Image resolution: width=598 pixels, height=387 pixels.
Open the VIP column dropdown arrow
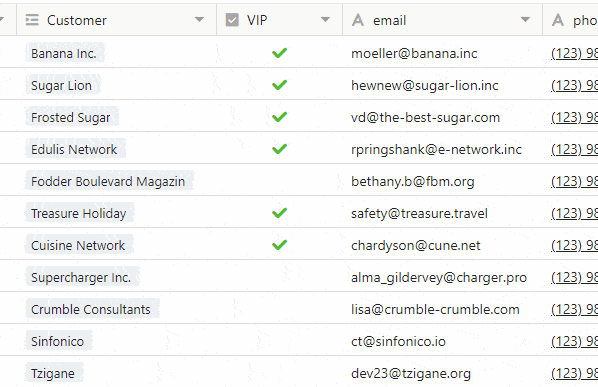tap(325, 19)
